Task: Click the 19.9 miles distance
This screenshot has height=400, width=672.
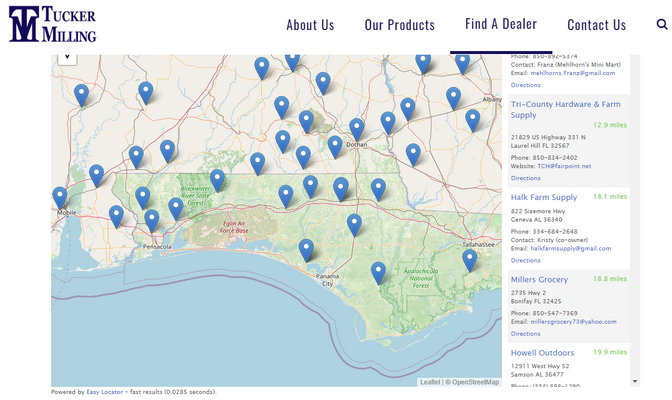Action: pyautogui.click(x=610, y=352)
